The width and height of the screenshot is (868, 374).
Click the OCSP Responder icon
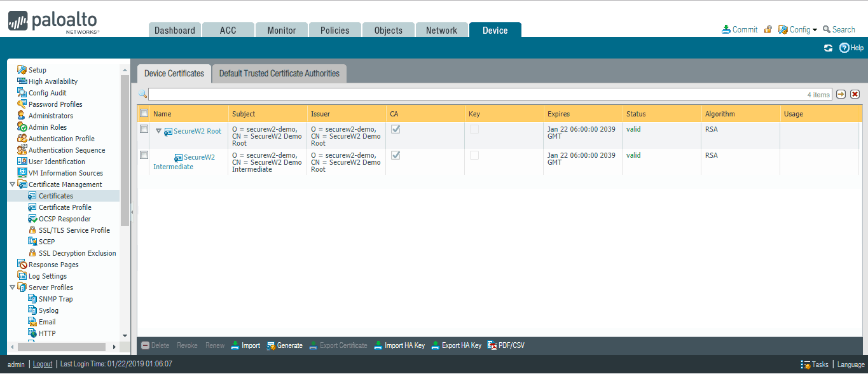click(x=32, y=219)
